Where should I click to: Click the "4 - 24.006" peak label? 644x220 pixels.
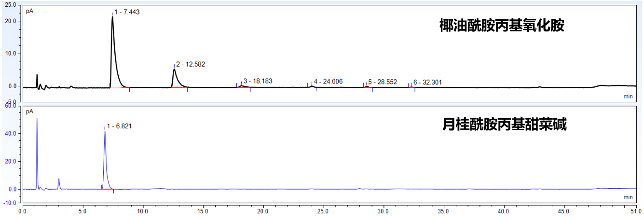click(328, 82)
